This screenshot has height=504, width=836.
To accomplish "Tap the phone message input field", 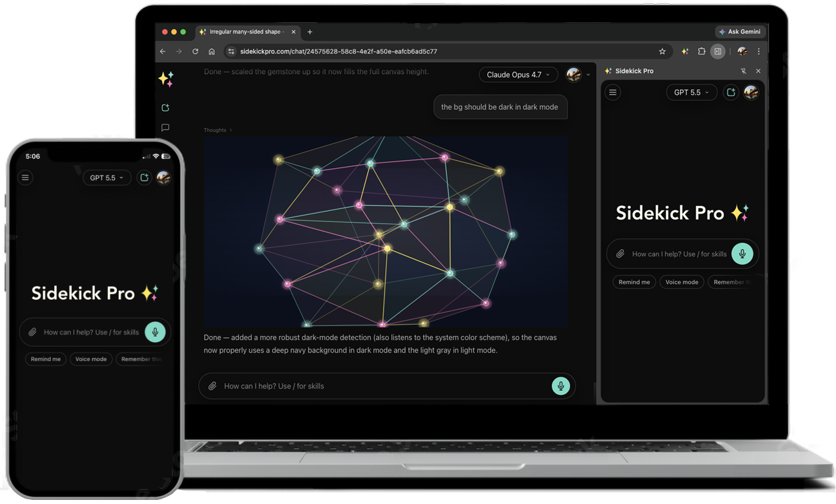I will 95,332.
